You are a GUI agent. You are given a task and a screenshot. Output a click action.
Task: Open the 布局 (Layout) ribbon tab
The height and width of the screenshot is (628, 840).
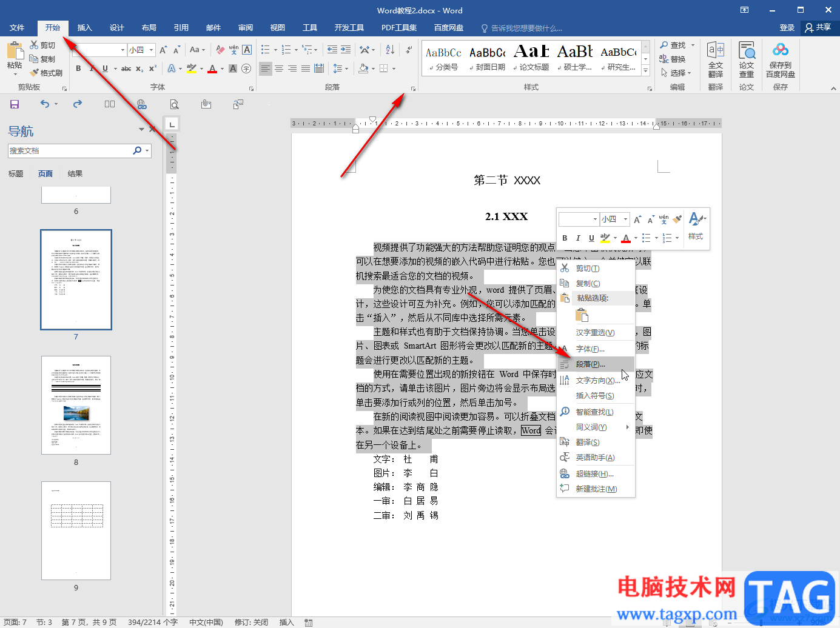click(x=149, y=28)
